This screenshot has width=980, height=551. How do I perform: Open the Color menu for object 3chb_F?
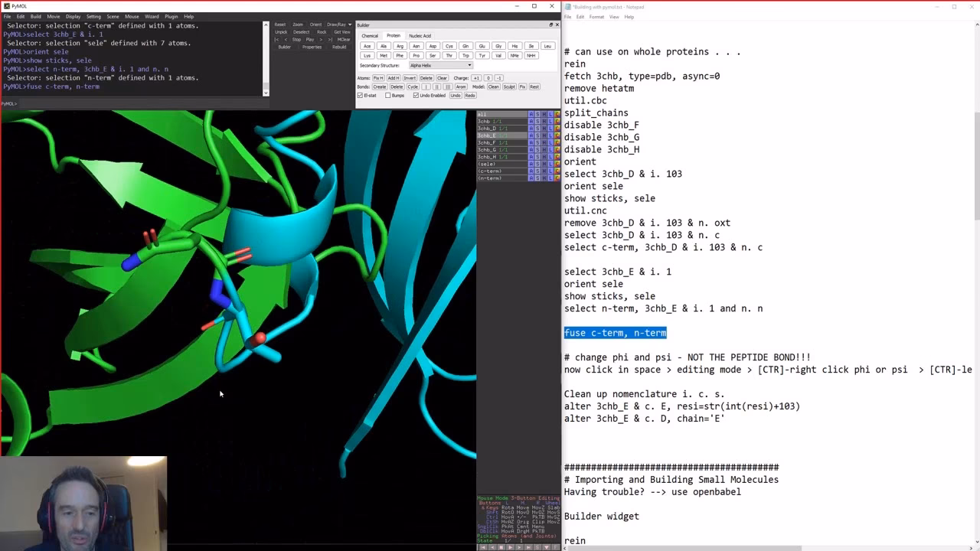click(x=557, y=142)
